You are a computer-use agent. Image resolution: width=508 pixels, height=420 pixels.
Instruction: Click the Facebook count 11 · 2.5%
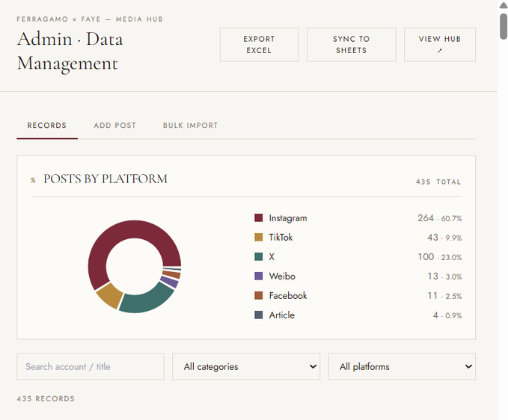tap(444, 296)
